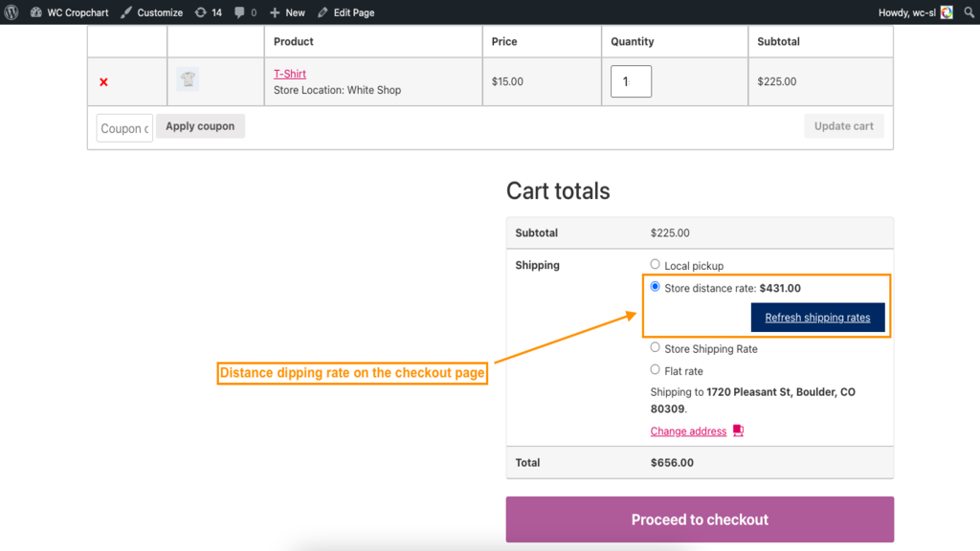Open the New content menu
The width and height of the screenshot is (980, 551).
pyautogui.click(x=287, y=12)
